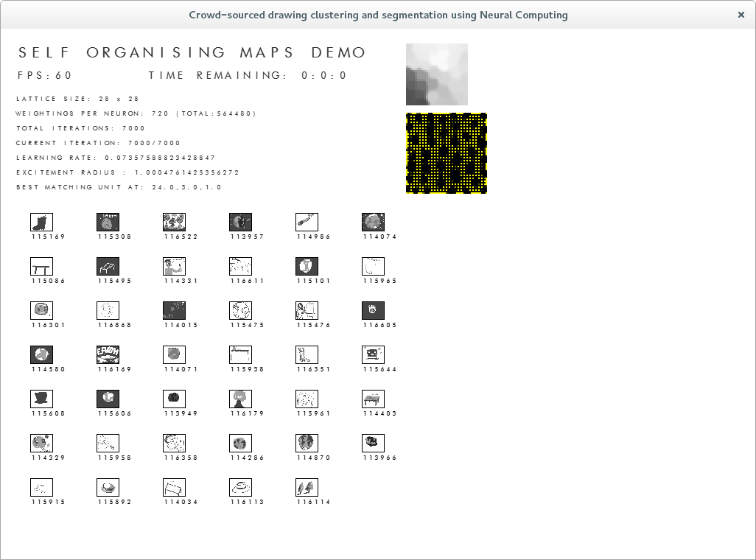
Task: Select drawing thumbnail 115169
Action: click(x=41, y=223)
